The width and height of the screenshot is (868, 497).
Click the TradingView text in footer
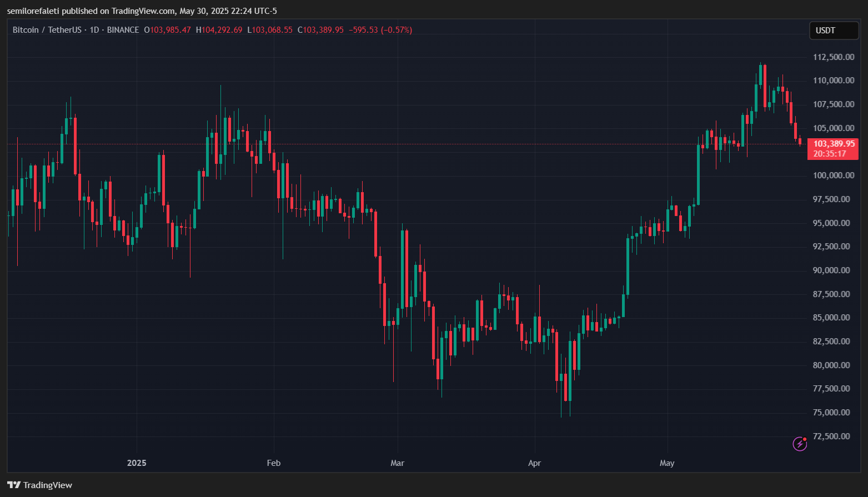coord(48,485)
